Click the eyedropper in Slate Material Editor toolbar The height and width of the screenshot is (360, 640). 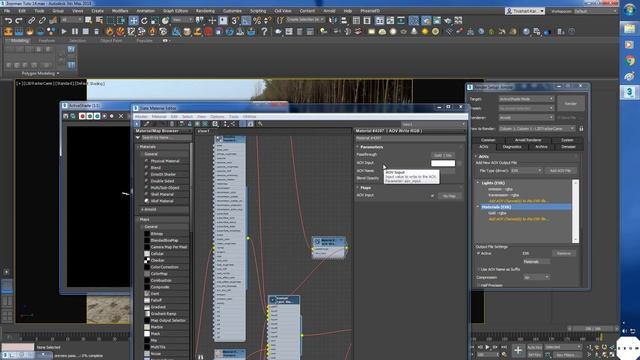point(146,124)
